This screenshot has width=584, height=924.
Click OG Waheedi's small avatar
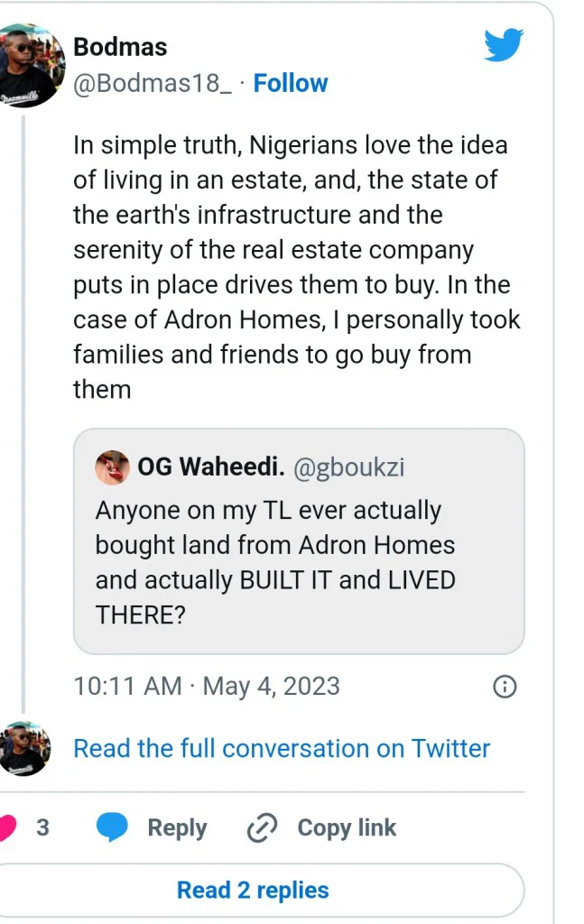[x=113, y=467]
